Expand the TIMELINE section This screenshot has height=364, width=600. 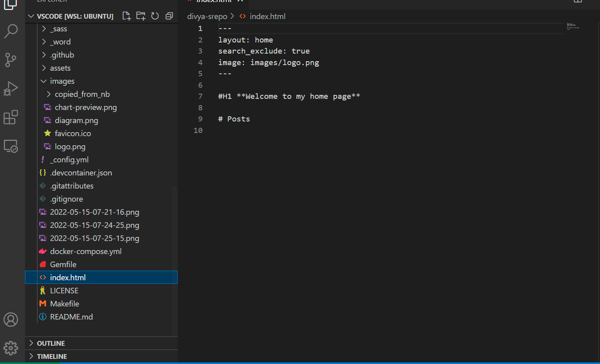52,356
